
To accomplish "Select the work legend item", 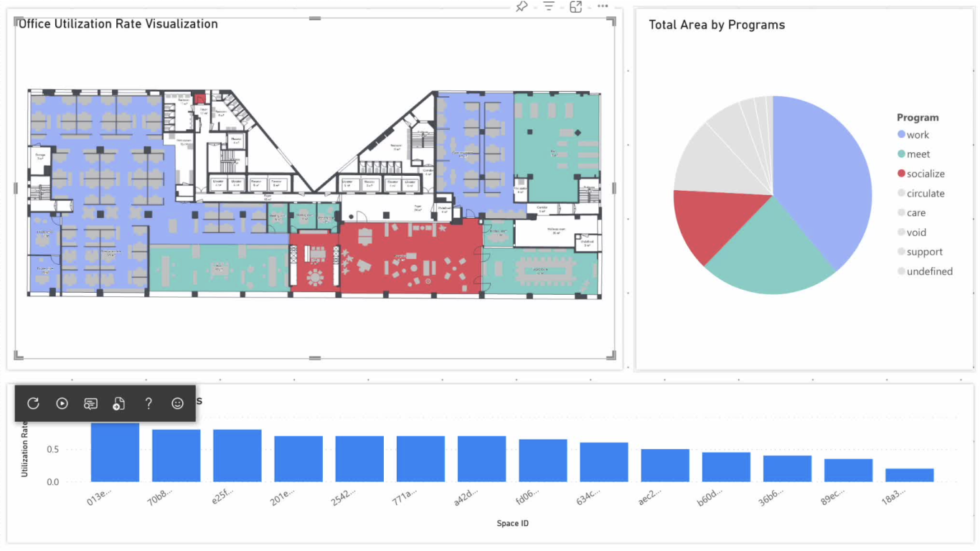I will pyautogui.click(x=913, y=135).
